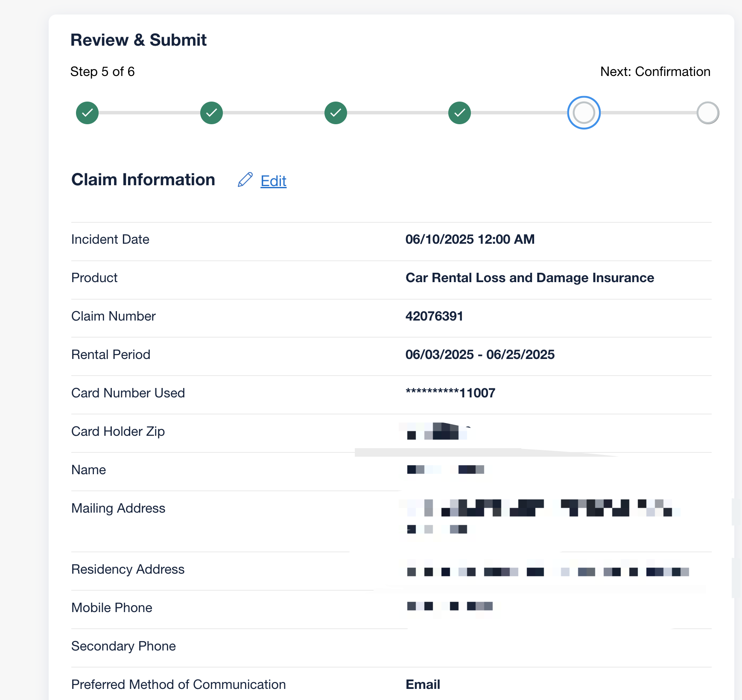The width and height of the screenshot is (742, 700).
Task: Click the Step 5 of 6 text
Action: tap(102, 71)
